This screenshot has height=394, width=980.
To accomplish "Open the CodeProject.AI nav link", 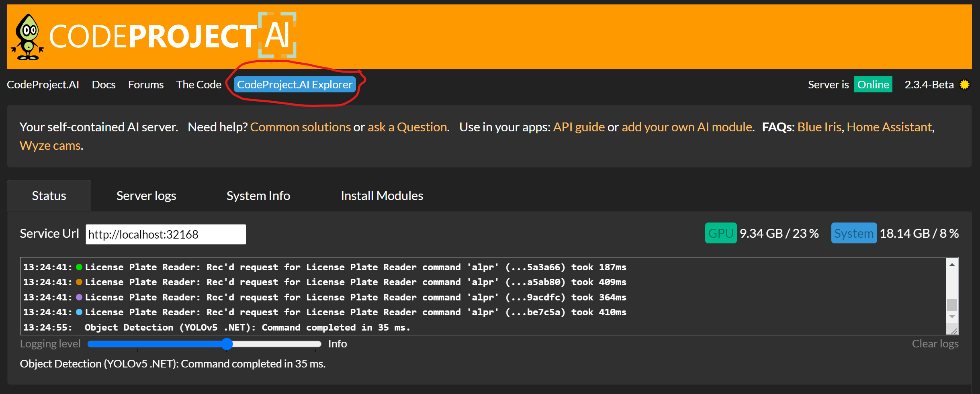I will (43, 84).
